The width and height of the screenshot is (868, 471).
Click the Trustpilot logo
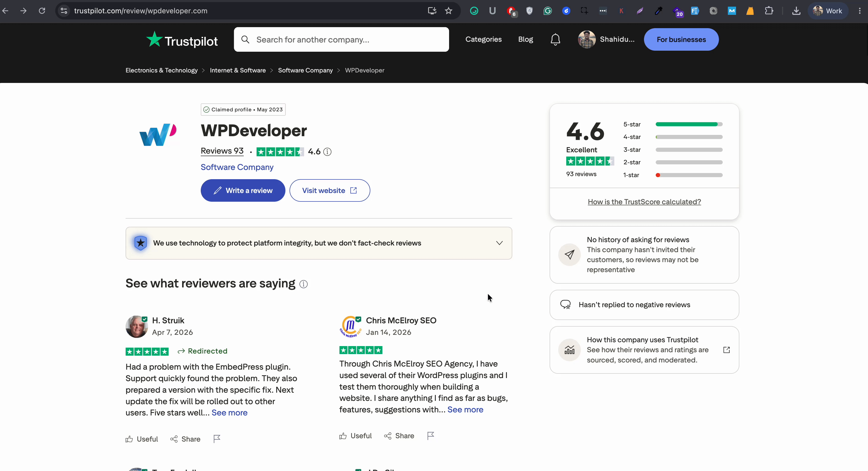pos(182,40)
